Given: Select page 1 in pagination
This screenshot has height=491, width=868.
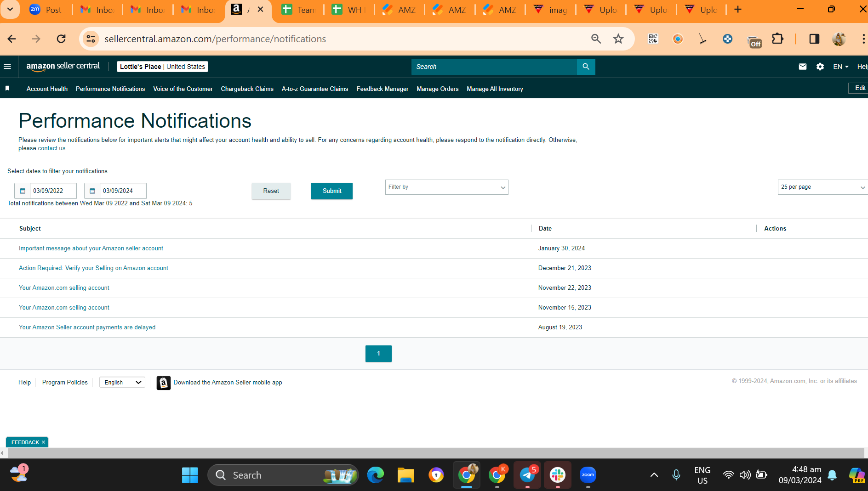Looking at the screenshot, I should (x=378, y=354).
